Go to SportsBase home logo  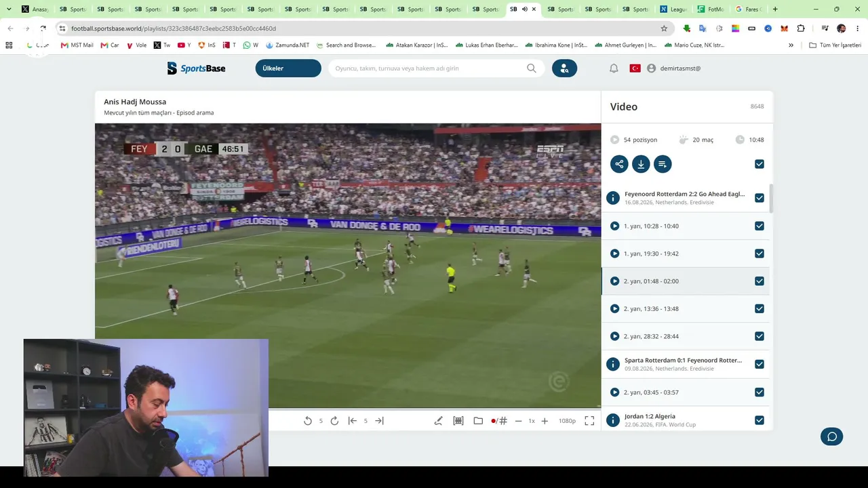coord(196,68)
